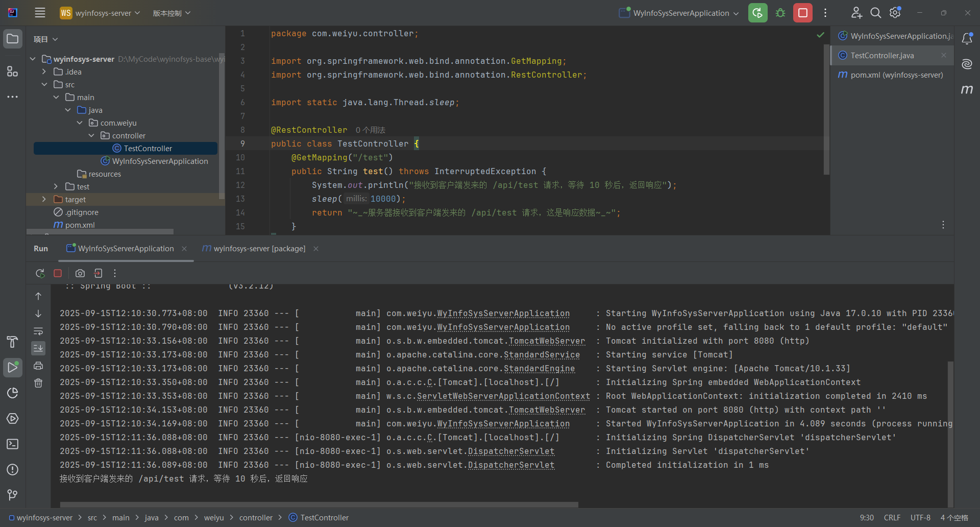Click the ServletWebServerApplicationContext log link
The height and width of the screenshot is (527, 980).
(503, 396)
